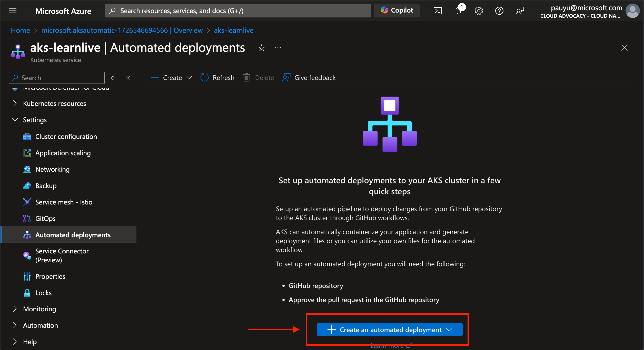Open Copilot in the header

point(397,11)
